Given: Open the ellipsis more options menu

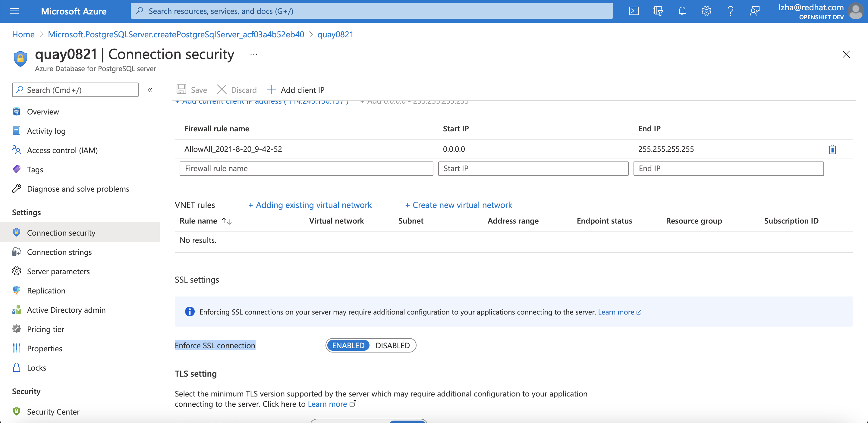Looking at the screenshot, I should (253, 54).
